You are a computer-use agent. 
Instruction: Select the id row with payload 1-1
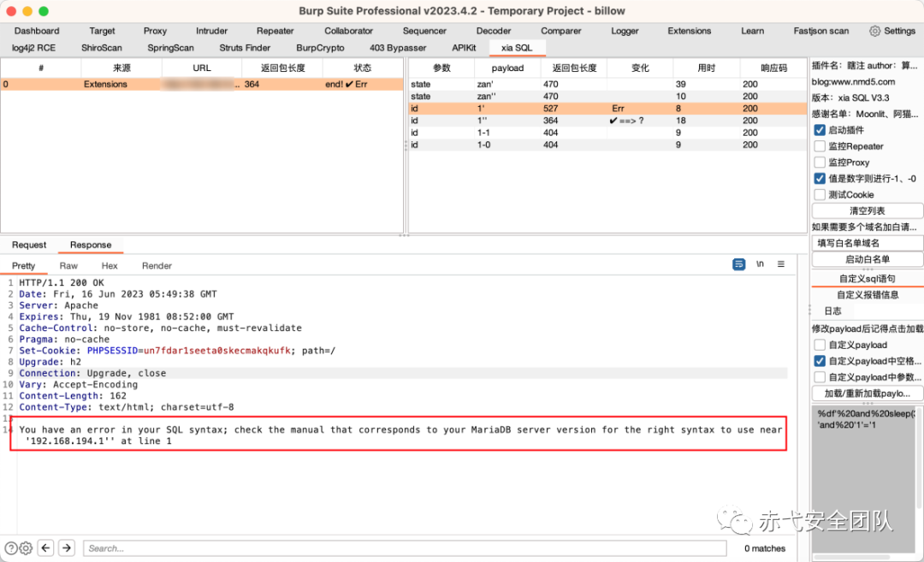point(607,133)
